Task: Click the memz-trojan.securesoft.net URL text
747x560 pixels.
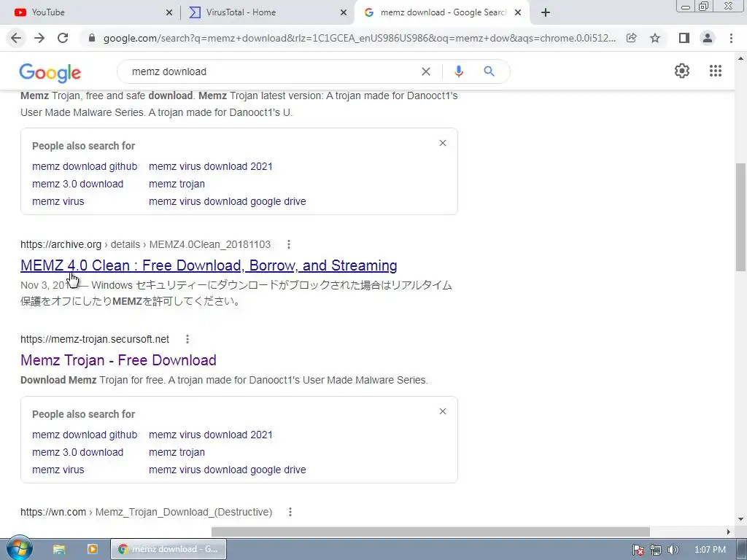Action: pos(95,339)
